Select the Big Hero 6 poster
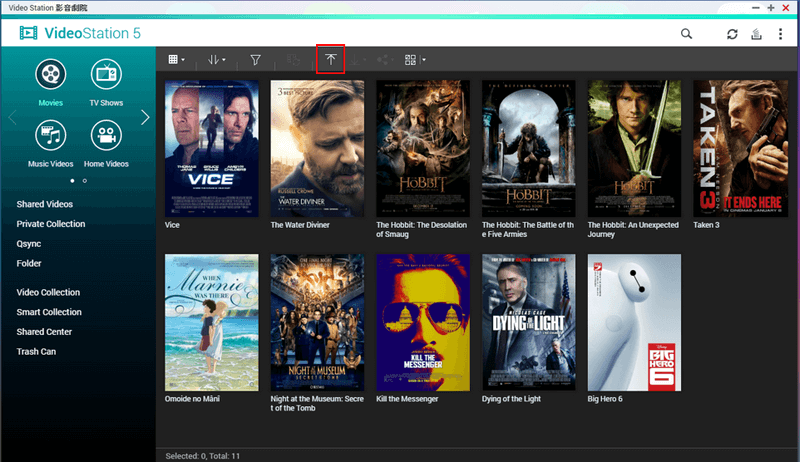The width and height of the screenshot is (800, 462). (x=634, y=322)
